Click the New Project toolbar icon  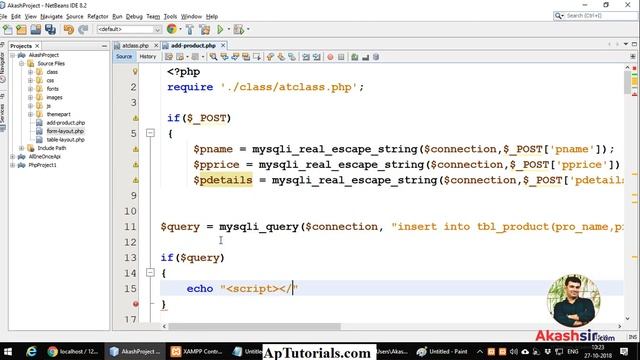click(21, 29)
